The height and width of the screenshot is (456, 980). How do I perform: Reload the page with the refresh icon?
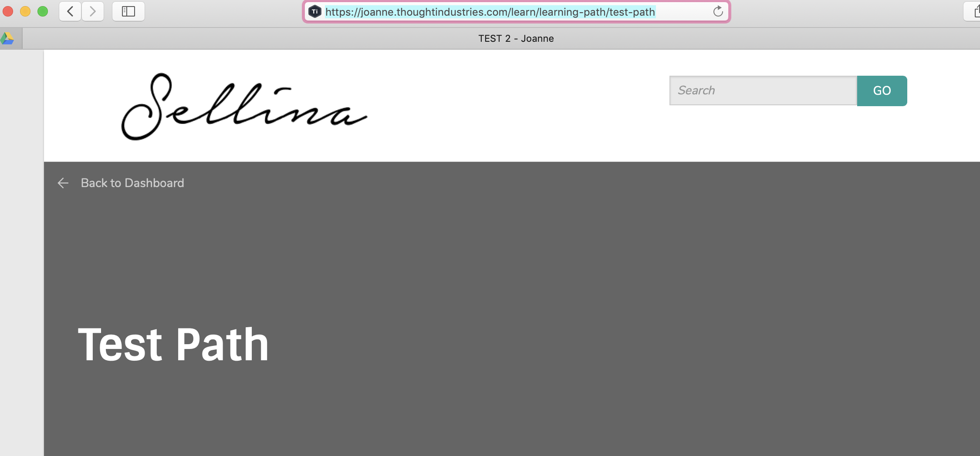[718, 12]
